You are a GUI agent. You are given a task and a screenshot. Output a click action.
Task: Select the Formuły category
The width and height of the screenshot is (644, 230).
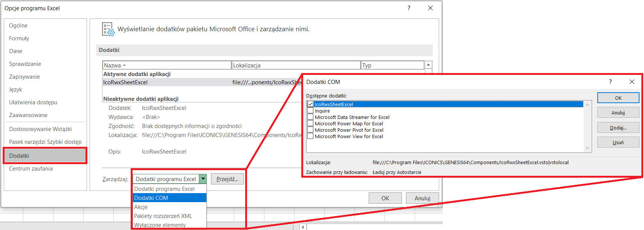[x=19, y=38]
